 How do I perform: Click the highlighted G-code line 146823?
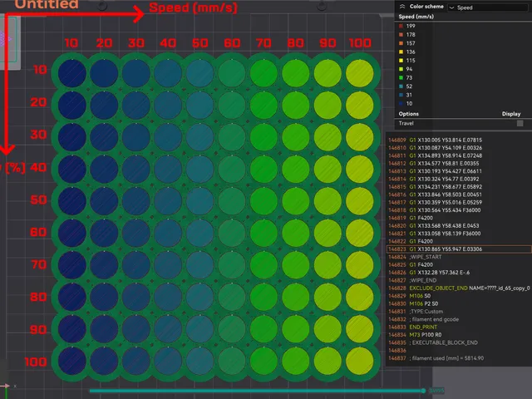point(459,249)
